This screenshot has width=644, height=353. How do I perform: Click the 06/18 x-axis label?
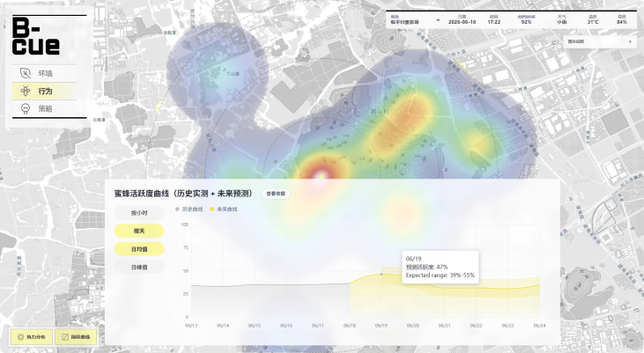[350, 326]
